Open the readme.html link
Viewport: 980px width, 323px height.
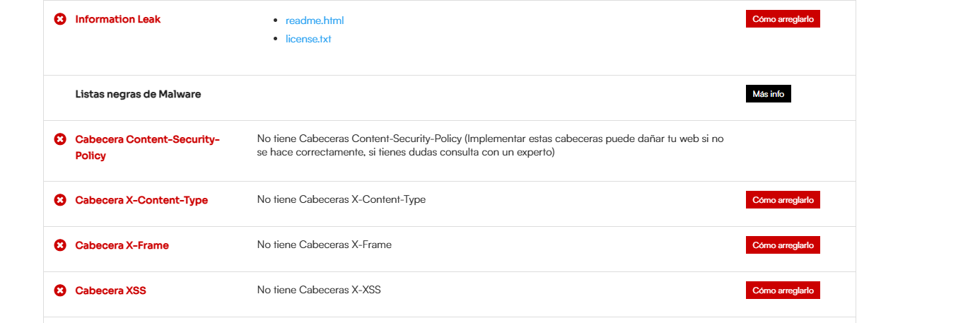tap(315, 20)
